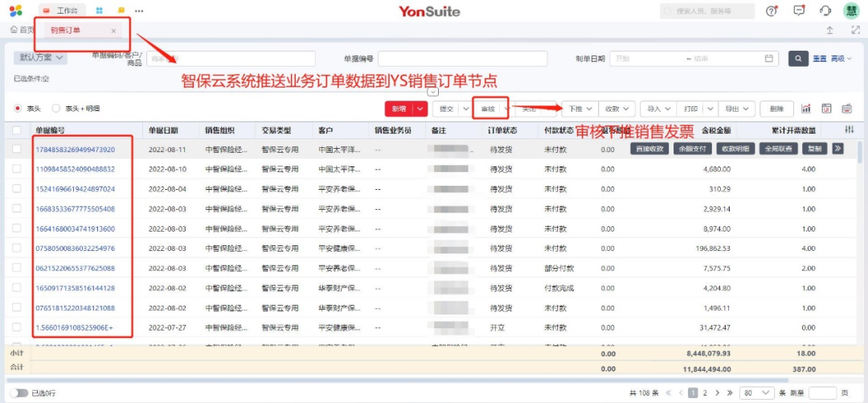Click the 直接收款 row button
Screen dimensions: 868x403
pos(650,149)
